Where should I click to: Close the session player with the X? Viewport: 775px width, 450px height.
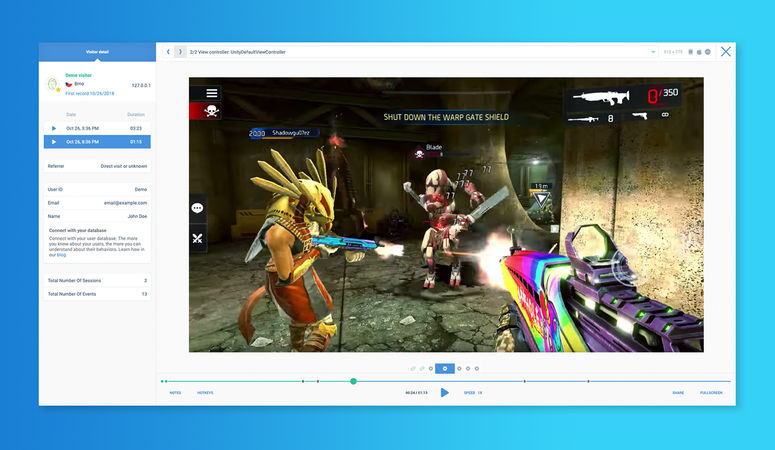[x=726, y=51]
